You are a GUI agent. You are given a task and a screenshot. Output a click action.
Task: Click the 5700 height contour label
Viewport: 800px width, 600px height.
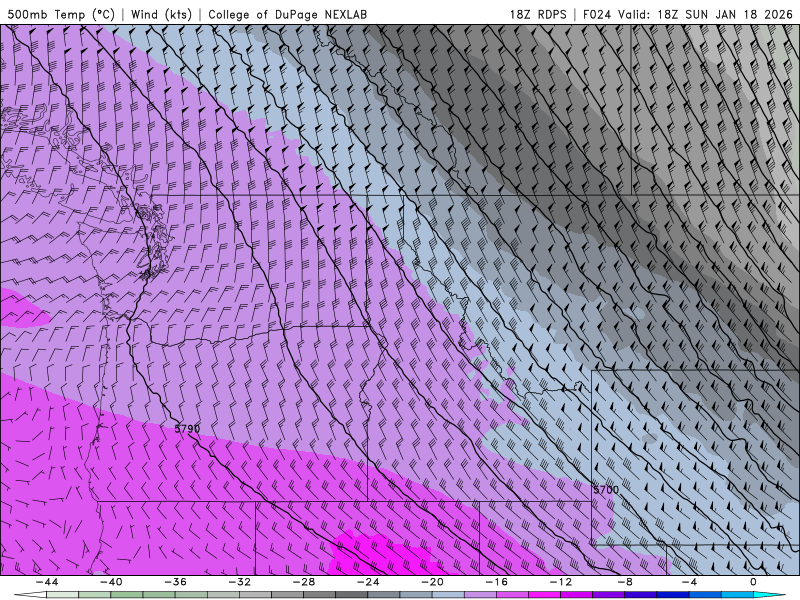click(x=606, y=490)
